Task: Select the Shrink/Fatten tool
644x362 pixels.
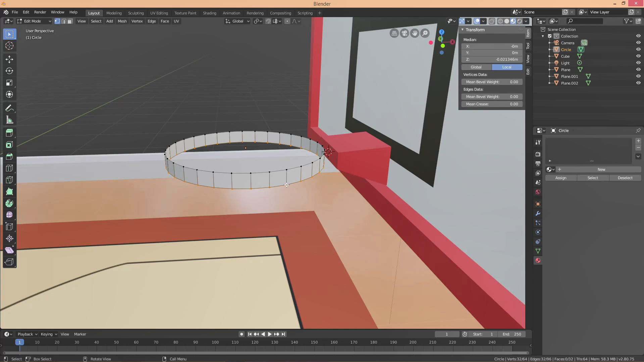Action: coord(9,239)
